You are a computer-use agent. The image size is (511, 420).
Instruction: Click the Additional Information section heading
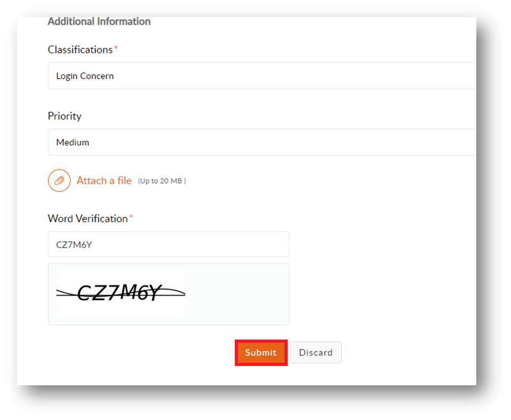[x=99, y=21]
